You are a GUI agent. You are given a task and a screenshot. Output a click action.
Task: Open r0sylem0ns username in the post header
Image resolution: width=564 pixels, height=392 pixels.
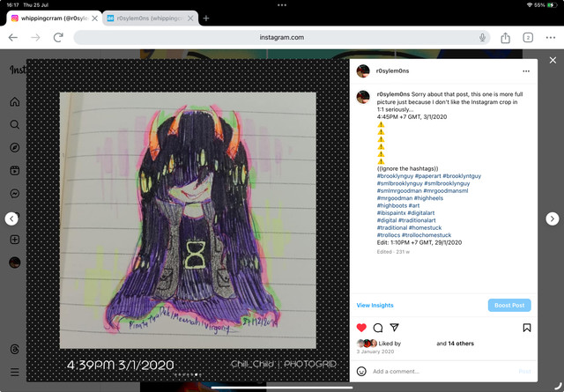click(x=392, y=70)
